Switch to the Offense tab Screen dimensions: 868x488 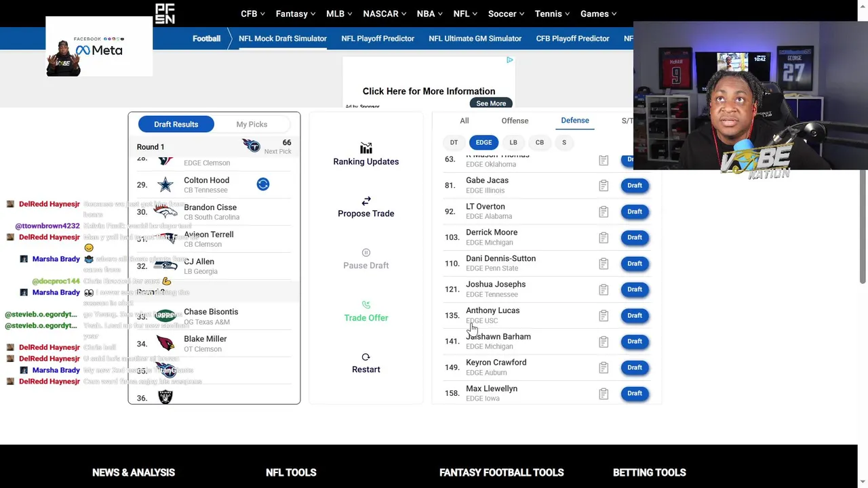[x=515, y=121]
